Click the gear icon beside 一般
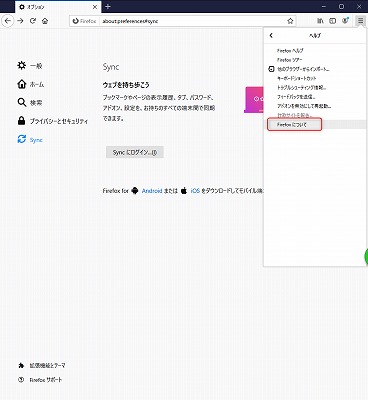The height and width of the screenshot is (400, 368). pos(22,65)
